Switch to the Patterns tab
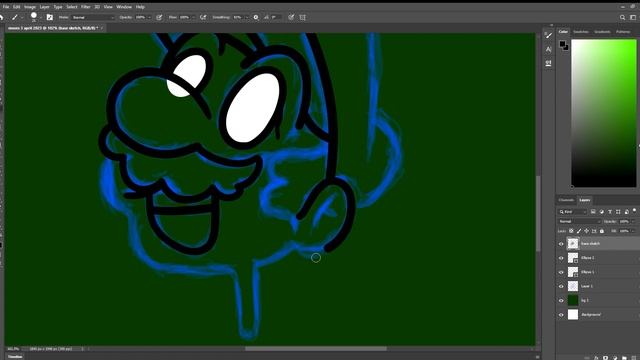 (623, 32)
